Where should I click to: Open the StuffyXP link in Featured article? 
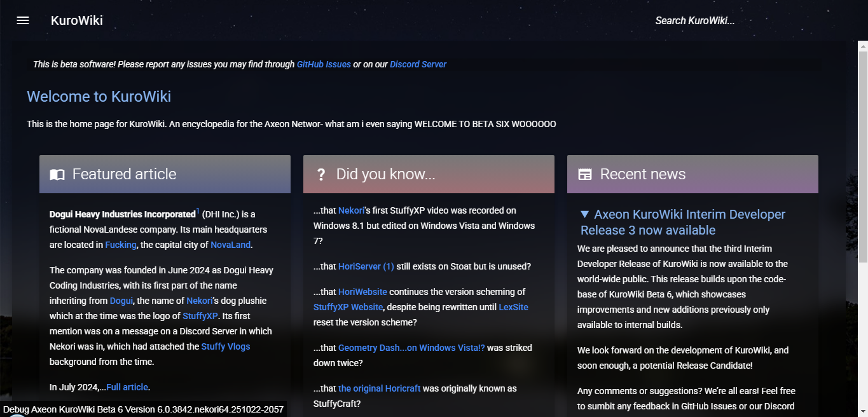point(200,316)
